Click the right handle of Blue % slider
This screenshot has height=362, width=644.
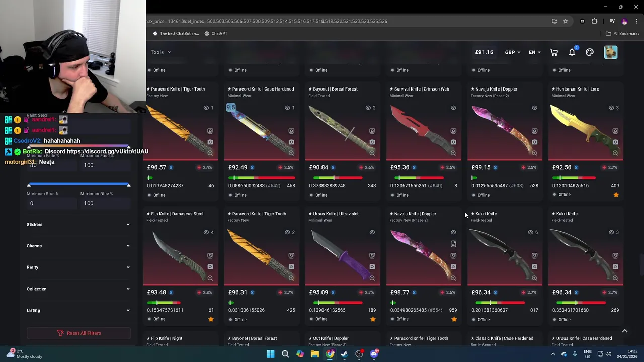pyautogui.click(x=128, y=185)
